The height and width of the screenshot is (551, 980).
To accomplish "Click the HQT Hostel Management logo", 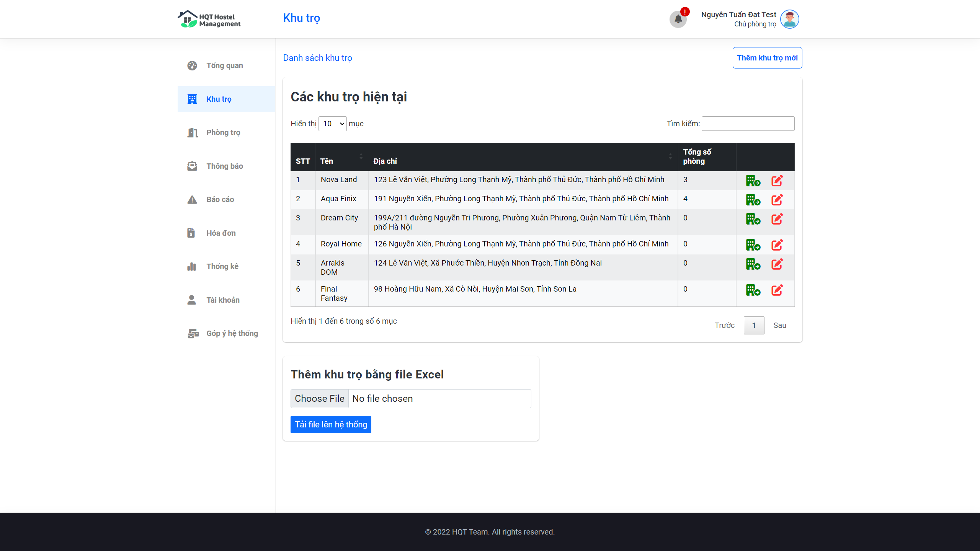I will 209,19.
